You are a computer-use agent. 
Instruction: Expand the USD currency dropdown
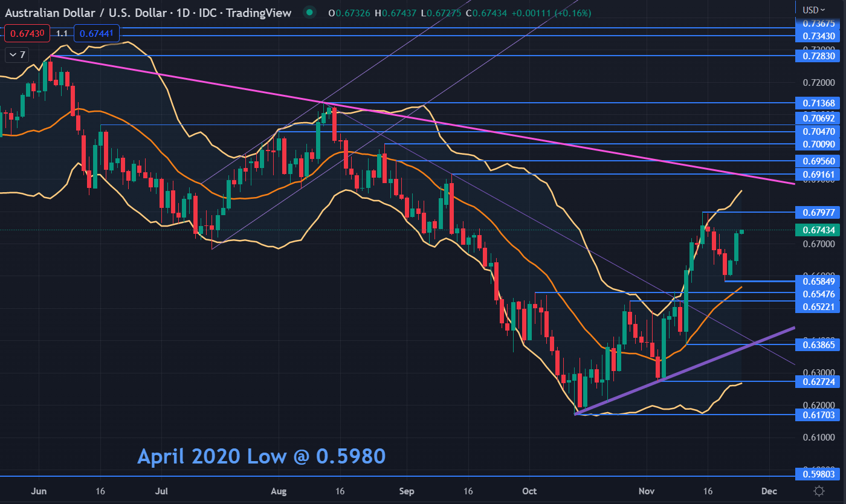click(814, 10)
